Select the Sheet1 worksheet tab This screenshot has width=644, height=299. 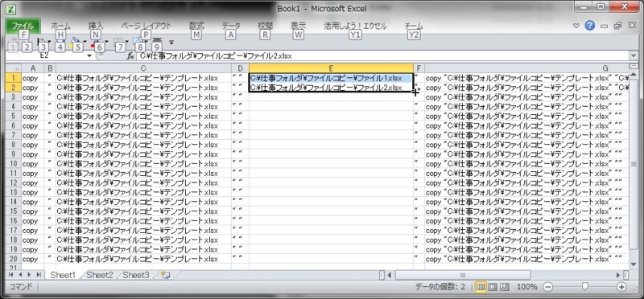(x=64, y=275)
